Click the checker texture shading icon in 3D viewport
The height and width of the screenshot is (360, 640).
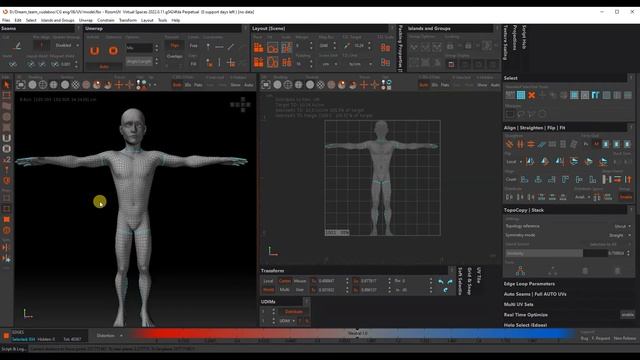point(76,84)
